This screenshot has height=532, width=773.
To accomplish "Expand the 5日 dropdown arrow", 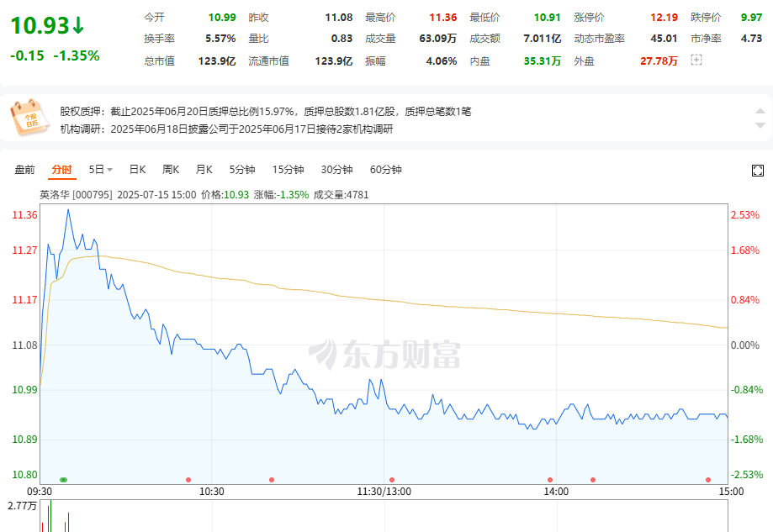I will (x=109, y=170).
